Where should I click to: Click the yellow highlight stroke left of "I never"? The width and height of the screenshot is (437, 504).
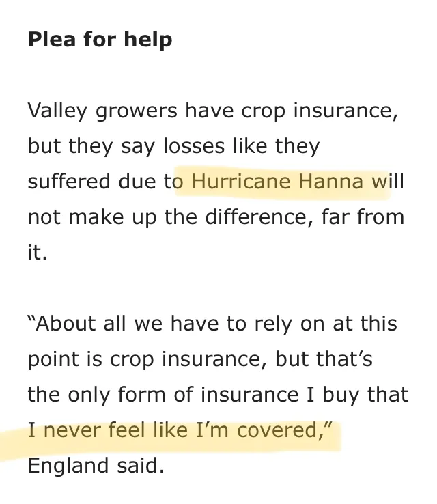click(x=13, y=445)
